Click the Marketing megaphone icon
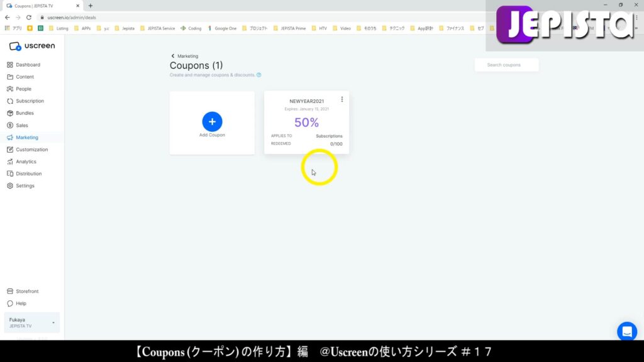The image size is (644, 362). [10, 138]
